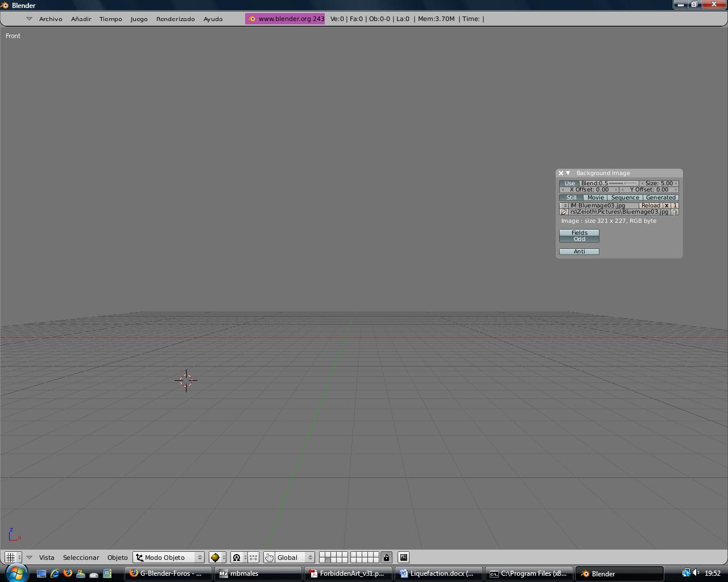Click the open image file folder icon
The width and height of the screenshot is (728, 582).
tap(564, 212)
